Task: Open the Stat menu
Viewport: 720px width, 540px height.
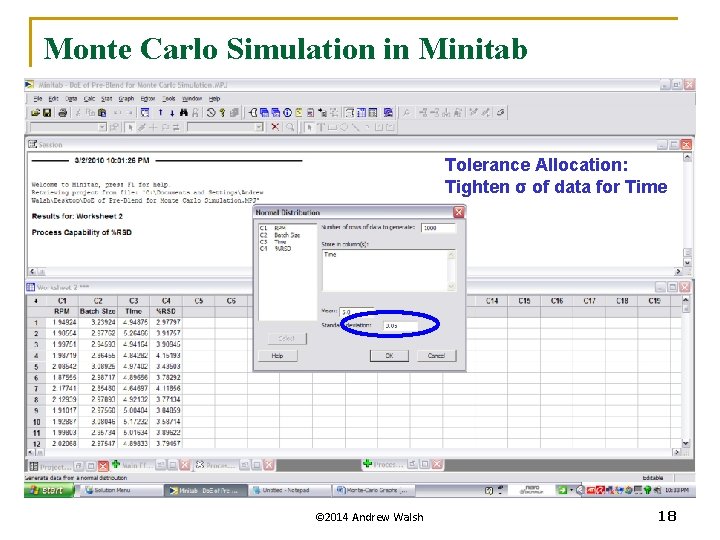Action: [107, 98]
